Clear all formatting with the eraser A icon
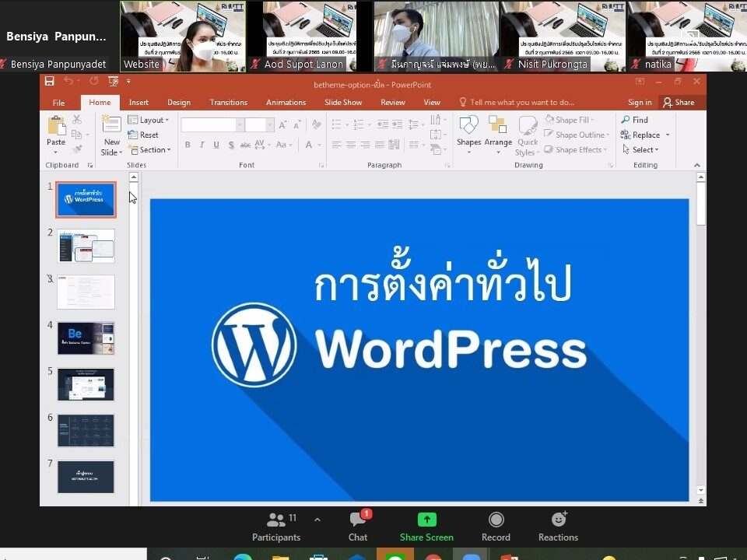This screenshot has height=560, width=747. click(316, 124)
